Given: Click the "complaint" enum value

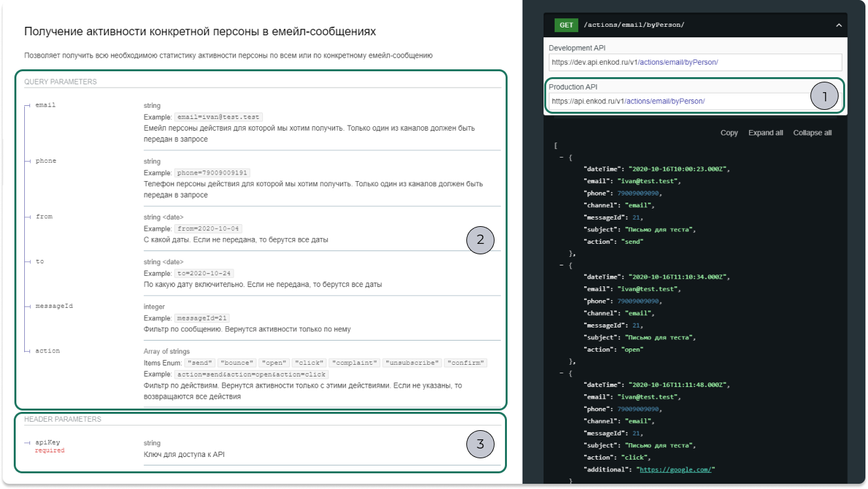Looking at the screenshot, I should (x=355, y=363).
